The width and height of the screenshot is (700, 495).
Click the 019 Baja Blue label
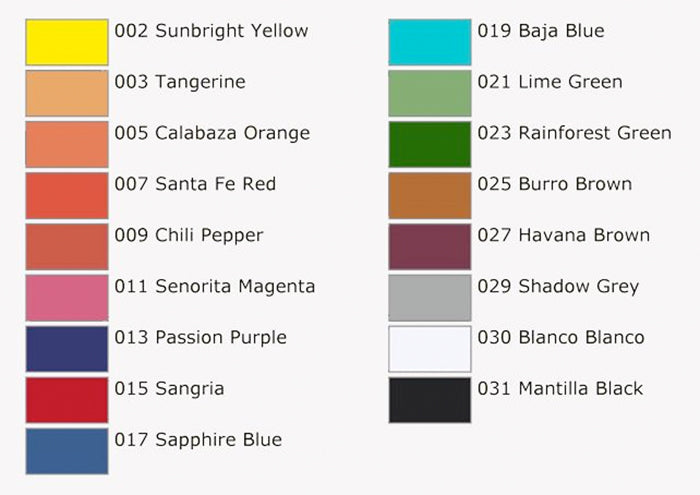click(x=541, y=31)
